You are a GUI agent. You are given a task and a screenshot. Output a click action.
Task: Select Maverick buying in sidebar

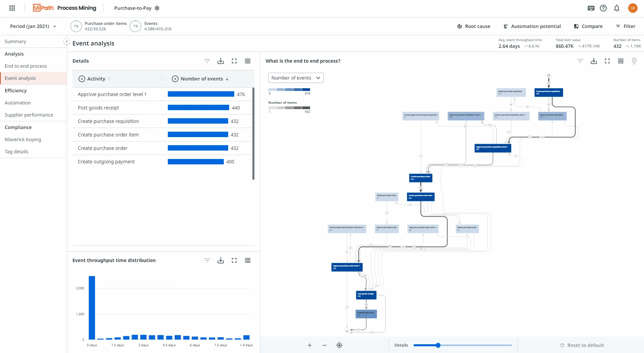pyautogui.click(x=23, y=139)
